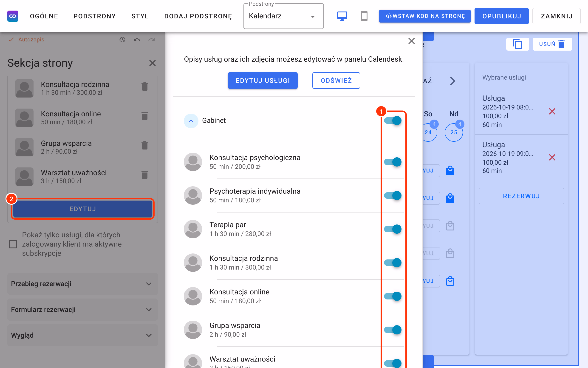Click the Autozapis status label

(31, 39)
